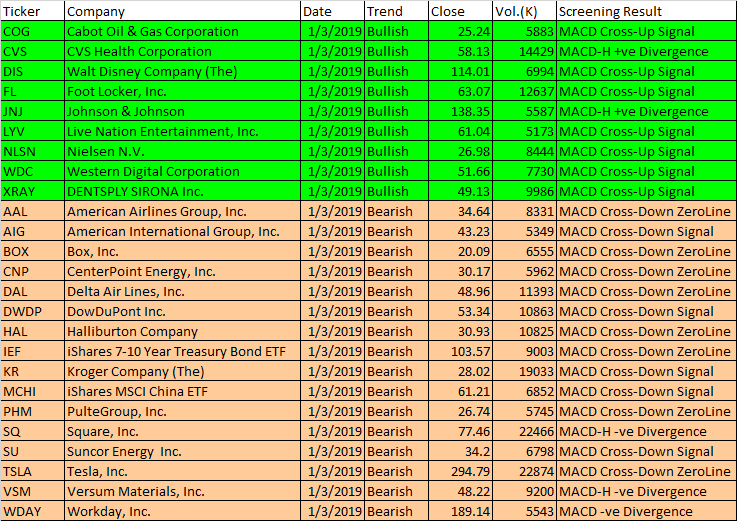Click the Versum Materials, Inc. cell

coord(182,491)
